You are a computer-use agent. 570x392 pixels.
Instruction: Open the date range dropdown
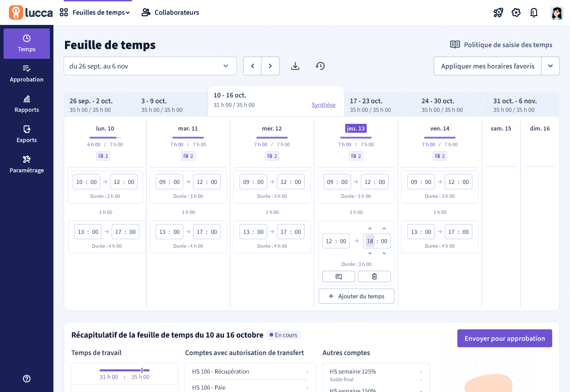150,66
